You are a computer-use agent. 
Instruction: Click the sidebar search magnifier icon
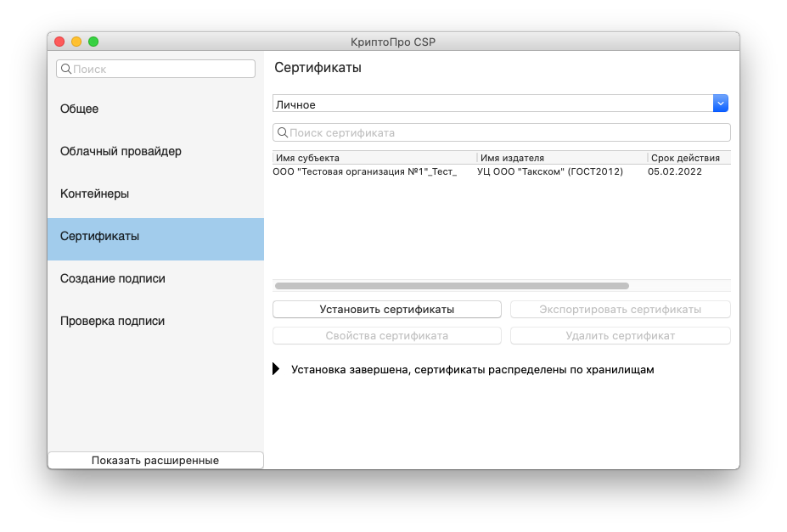click(x=65, y=69)
